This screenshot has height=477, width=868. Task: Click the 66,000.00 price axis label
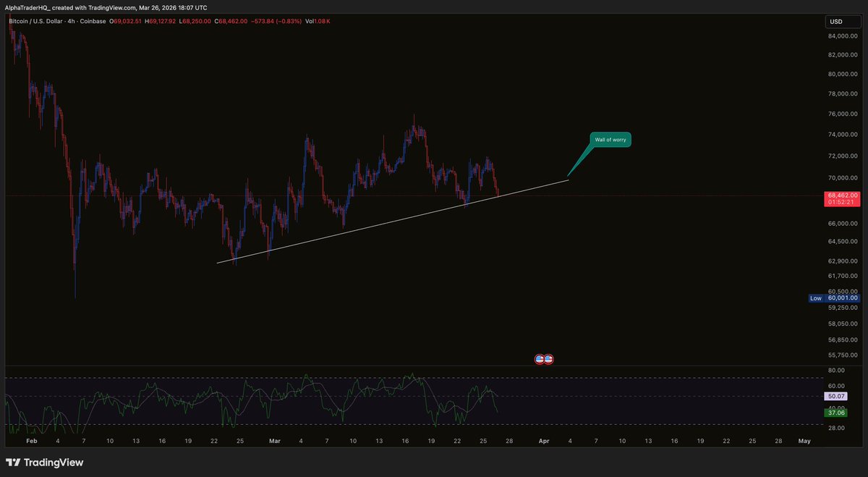point(843,224)
